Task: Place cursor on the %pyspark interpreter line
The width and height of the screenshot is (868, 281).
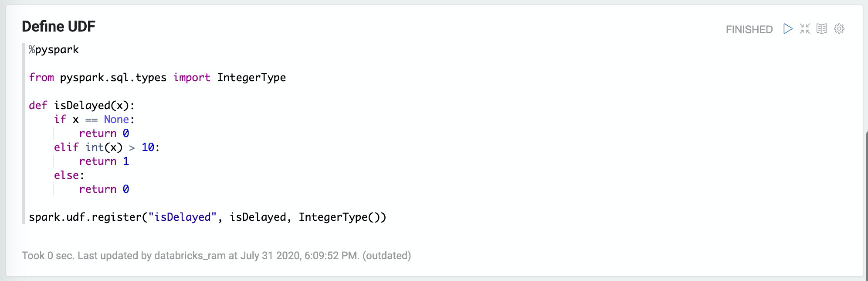Action: click(x=54, y=50)
